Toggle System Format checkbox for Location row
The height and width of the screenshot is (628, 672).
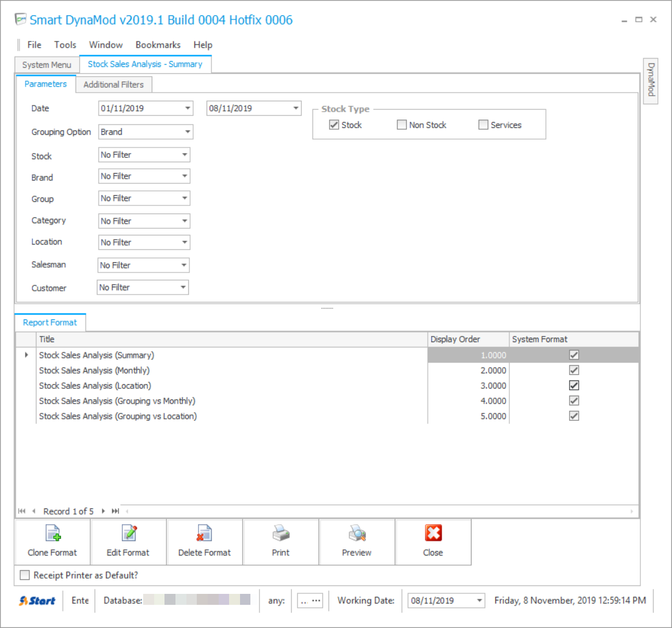[574, 385]
